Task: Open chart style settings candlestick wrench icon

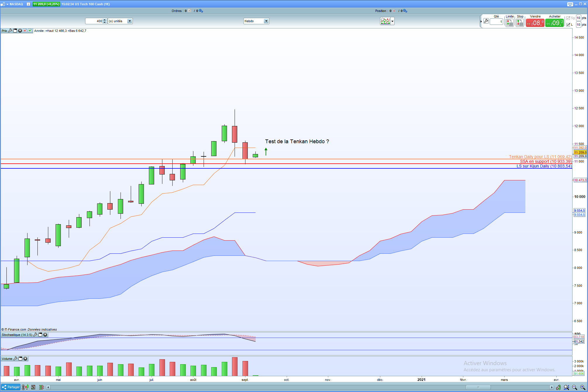Action: coord(558,387)
